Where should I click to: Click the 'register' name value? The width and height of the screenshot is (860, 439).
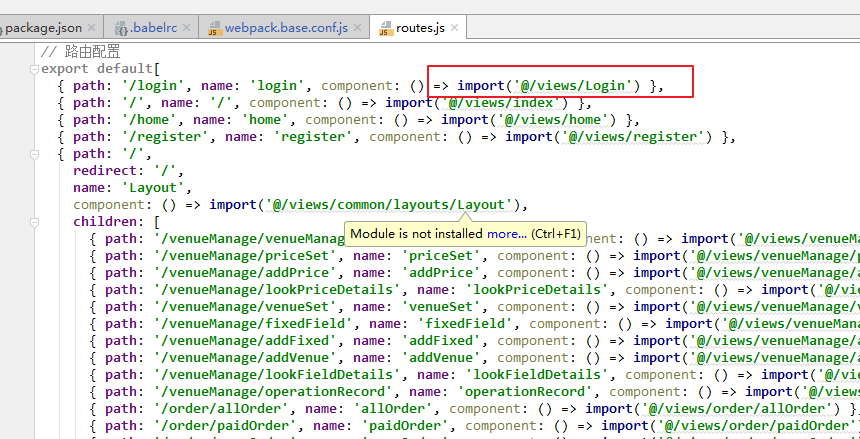tap(313, 137)
